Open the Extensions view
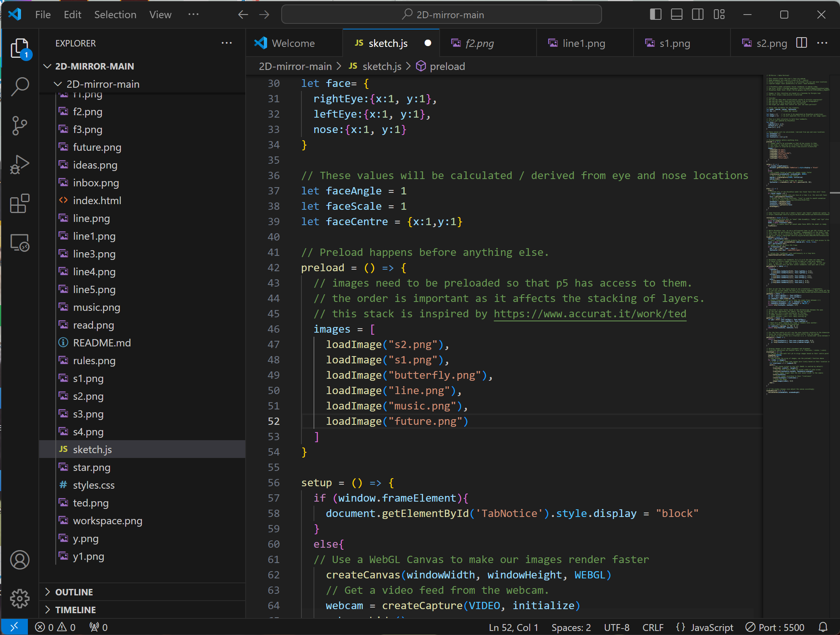The width and height of the screenshot is (840, 635). click(x=20, y=203)
